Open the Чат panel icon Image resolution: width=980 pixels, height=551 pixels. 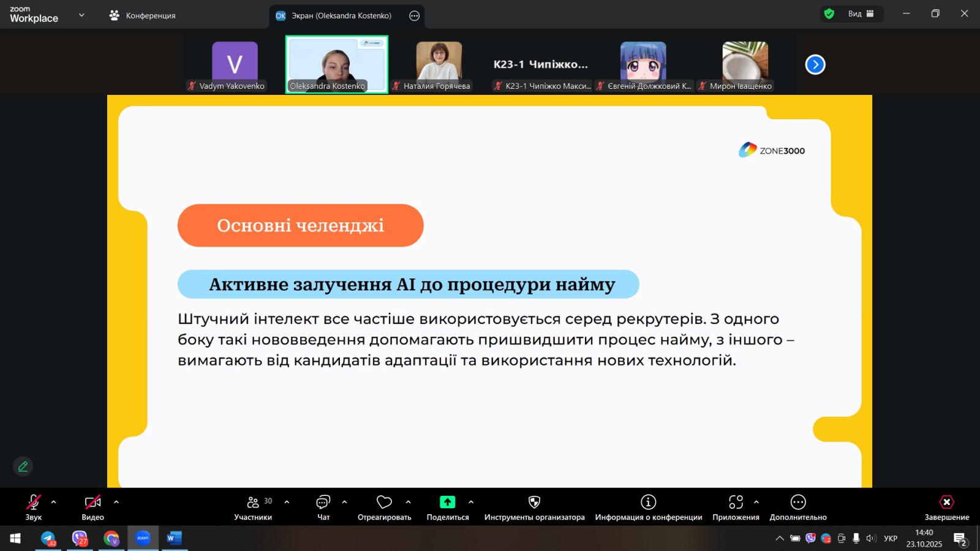pyautogui.click(x=323, y=503)
